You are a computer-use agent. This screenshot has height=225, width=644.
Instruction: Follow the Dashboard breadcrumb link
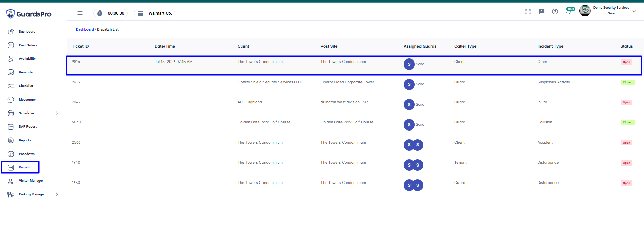[x=85, y=29]
